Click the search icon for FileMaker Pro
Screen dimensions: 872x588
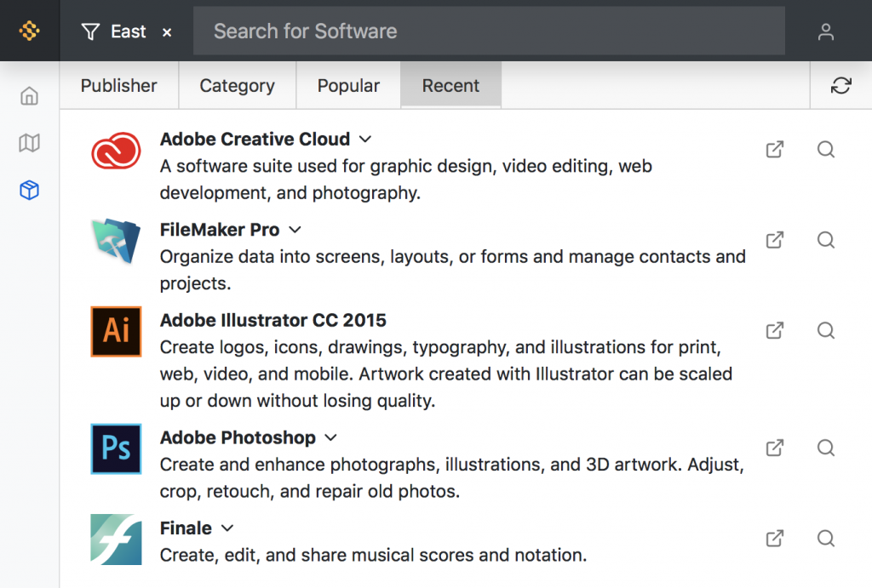pos(826,239)
